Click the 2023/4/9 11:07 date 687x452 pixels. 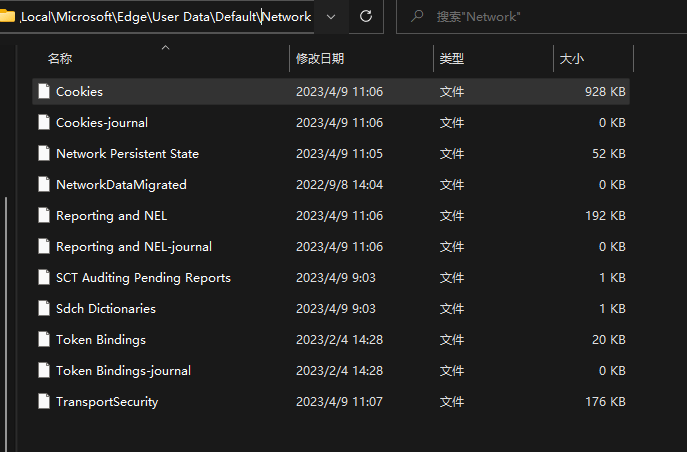tap(340, 402)
